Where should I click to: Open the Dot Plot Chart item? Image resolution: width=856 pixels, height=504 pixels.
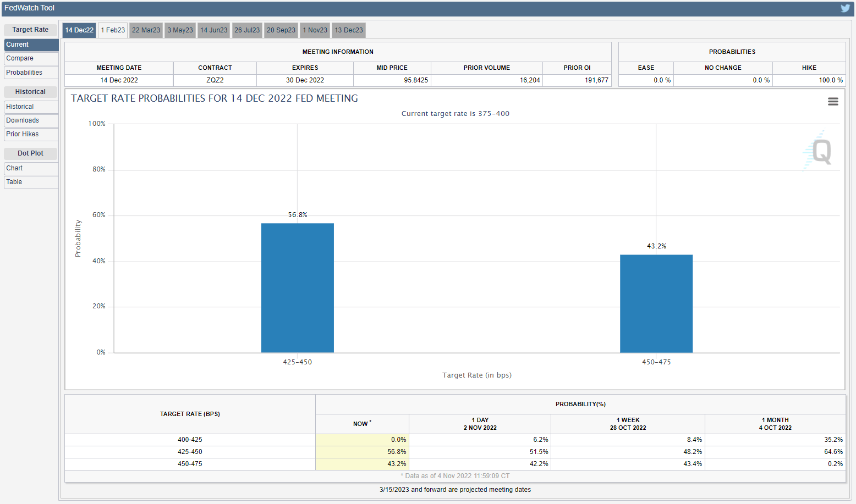(31, 168)
